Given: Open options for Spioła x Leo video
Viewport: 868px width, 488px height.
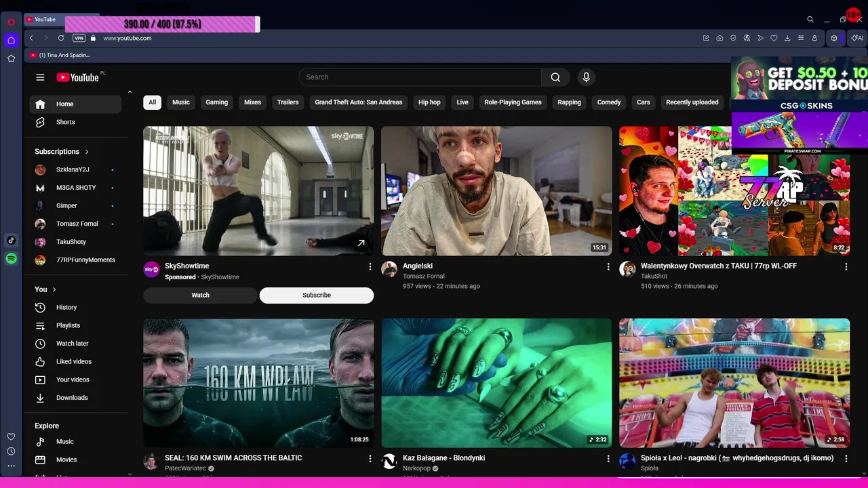Looking at the screenshot, I should coord(846,459).
